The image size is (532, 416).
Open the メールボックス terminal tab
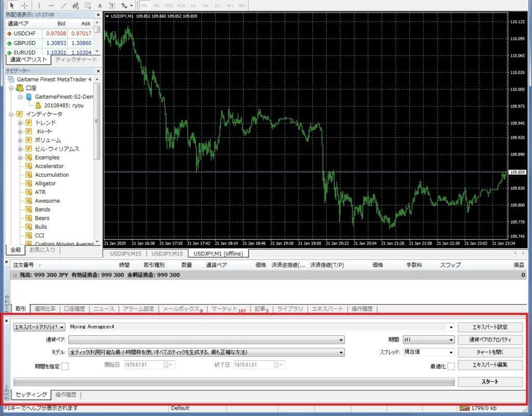pos(182,309)
